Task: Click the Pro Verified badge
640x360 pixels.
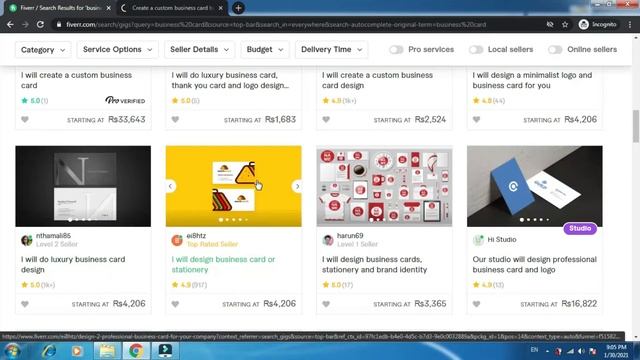Action: click(x=125, y=100)
